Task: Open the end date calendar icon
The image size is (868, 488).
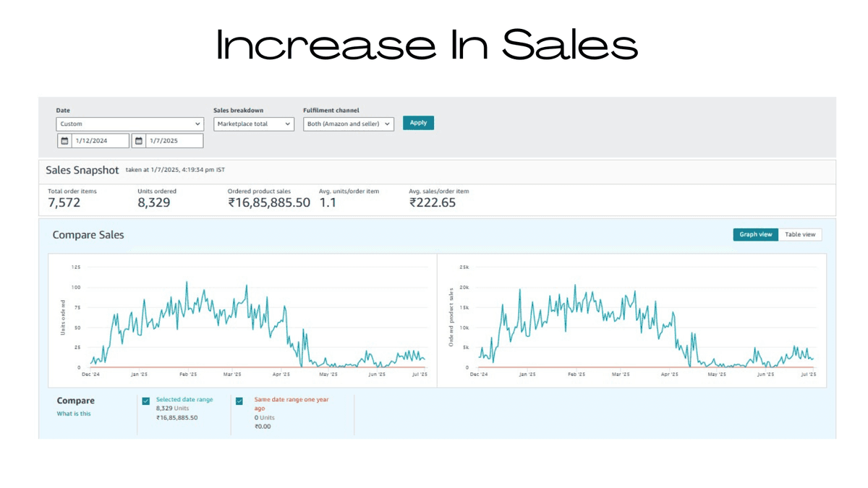Action: click(139, 141)
